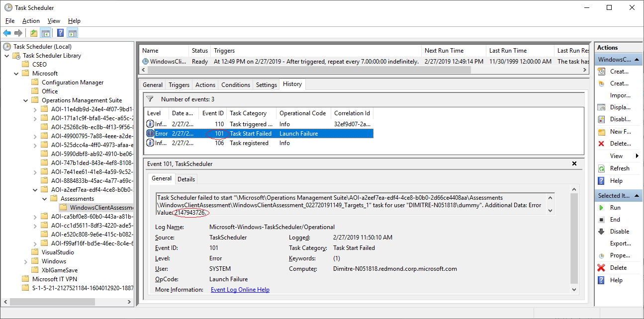The width and height of the screenshot is (644, 319).
Task: Collapse the Assessments folder chevron
Action: point(45,199)
